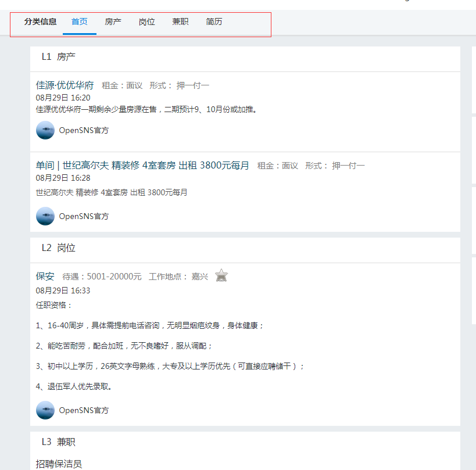Click OpenSNS官方 avatar under 保安 posting
Image resolution: width=476 pixels, height=470 pixels.
coord(45,410)
